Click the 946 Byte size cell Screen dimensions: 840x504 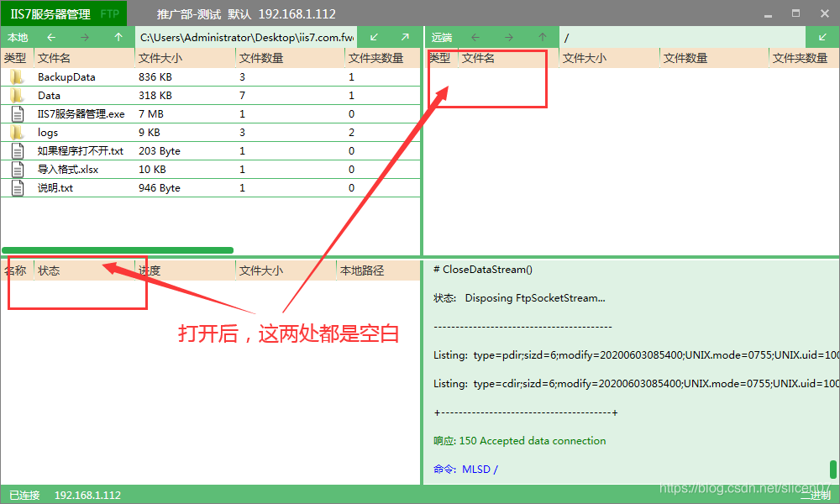tap(160, 188)
